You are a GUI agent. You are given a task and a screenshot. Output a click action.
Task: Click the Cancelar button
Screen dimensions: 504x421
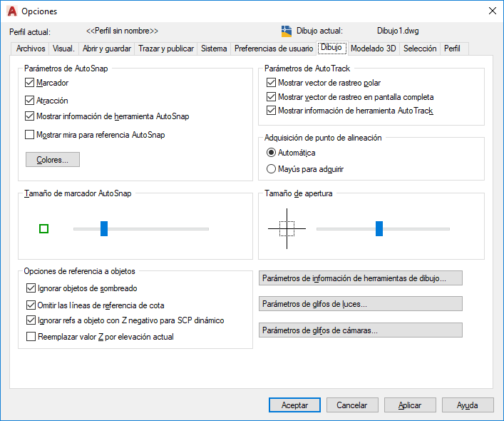pyautogui.click(x=352, y=405)
